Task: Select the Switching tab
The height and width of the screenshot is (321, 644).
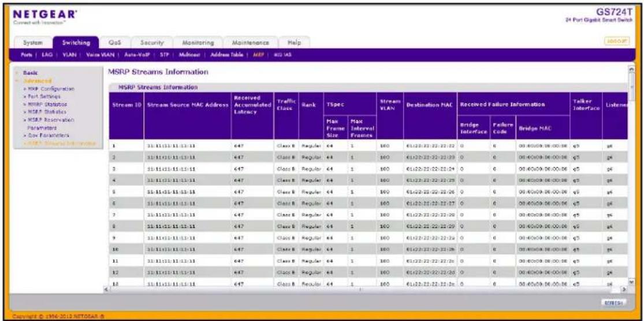Action: pos(76,43)
